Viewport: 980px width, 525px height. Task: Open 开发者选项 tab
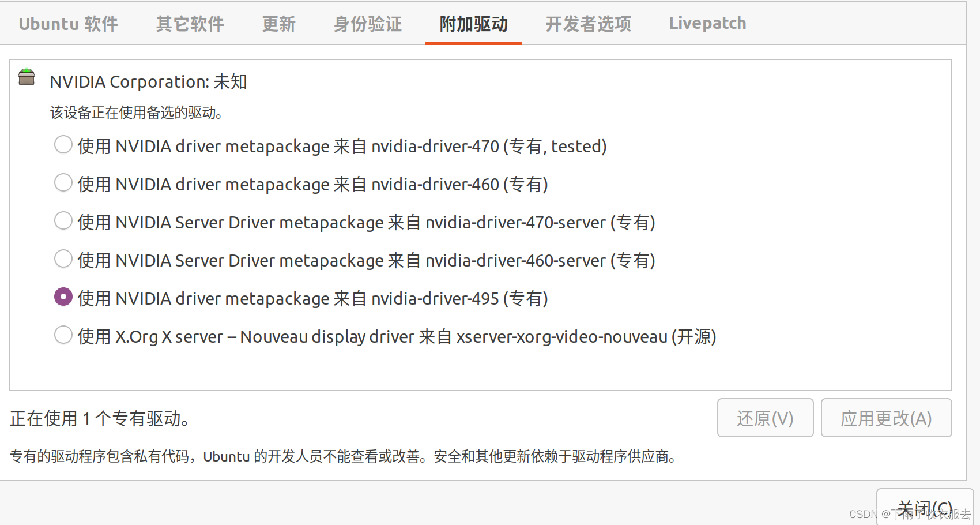[x=588, y=24]
